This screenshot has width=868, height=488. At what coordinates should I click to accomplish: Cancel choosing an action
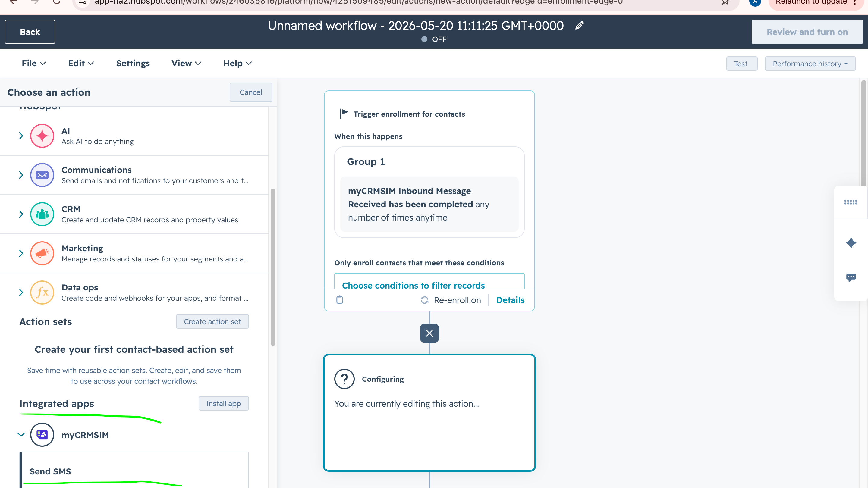(251, 92)
